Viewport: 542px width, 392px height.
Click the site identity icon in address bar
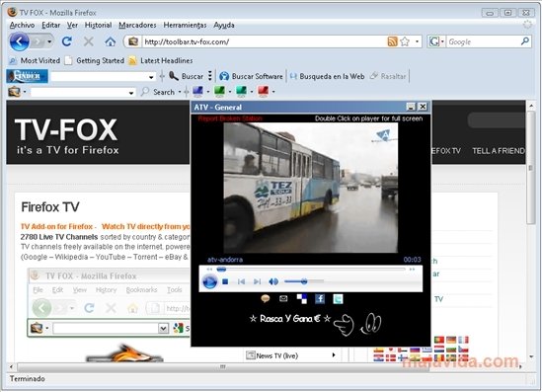[x=133, y=41]
